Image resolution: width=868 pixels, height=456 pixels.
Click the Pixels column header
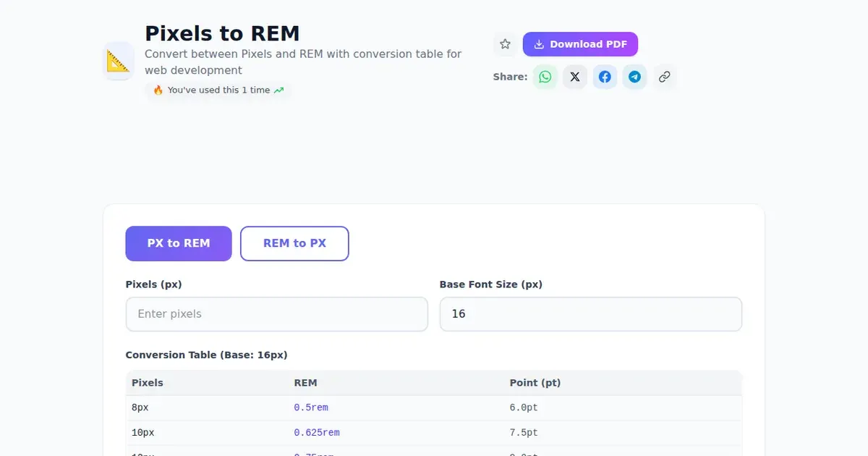coord(148,383)
